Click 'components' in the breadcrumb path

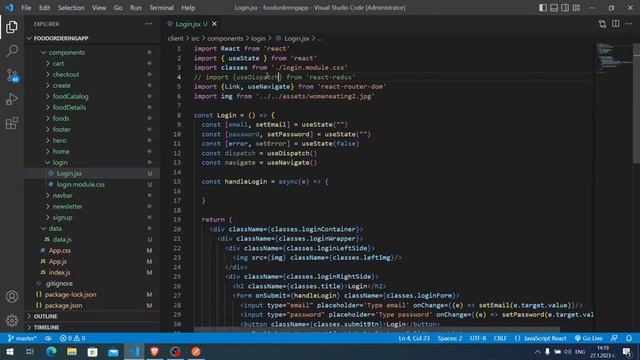click(225, 38)
